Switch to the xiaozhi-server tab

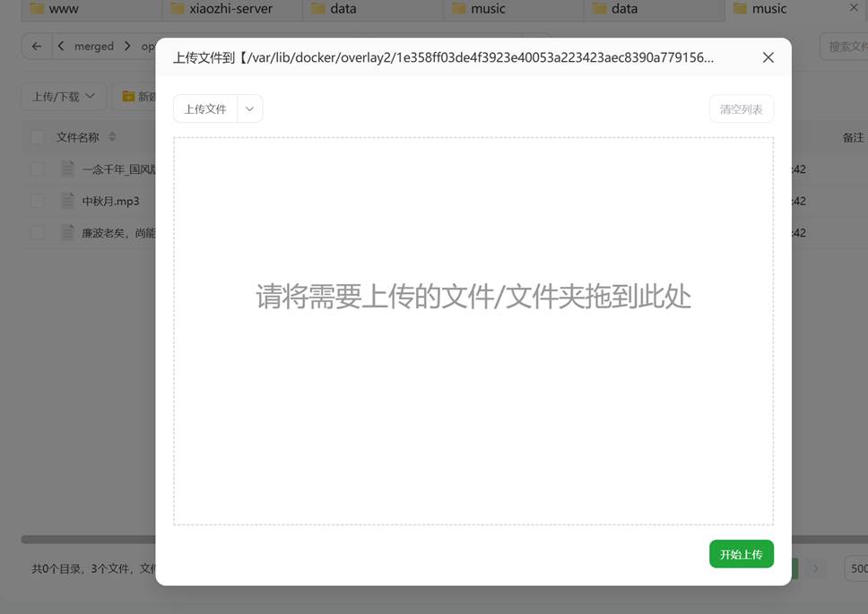coord(230,9)
